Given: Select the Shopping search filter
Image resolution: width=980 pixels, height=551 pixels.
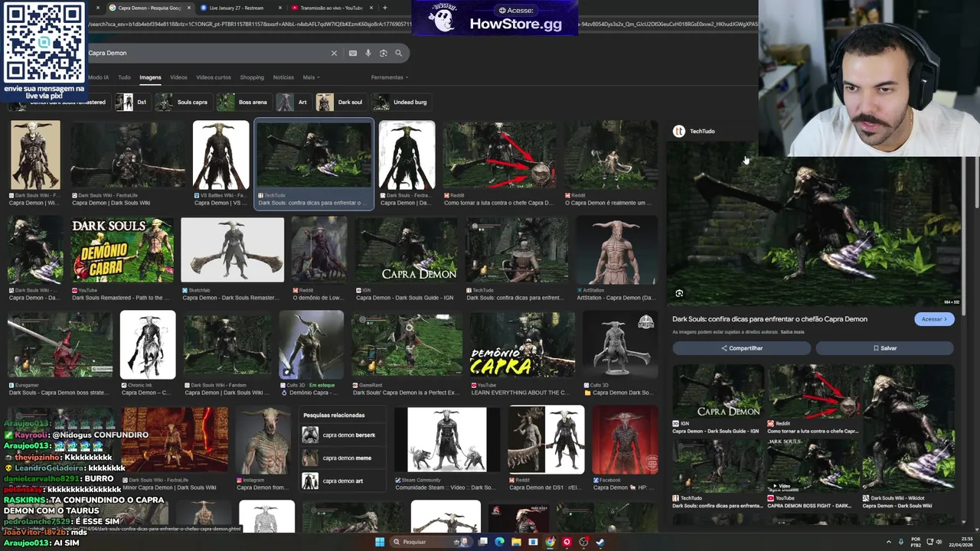Looking at the screenshot, I should (252, 77).
